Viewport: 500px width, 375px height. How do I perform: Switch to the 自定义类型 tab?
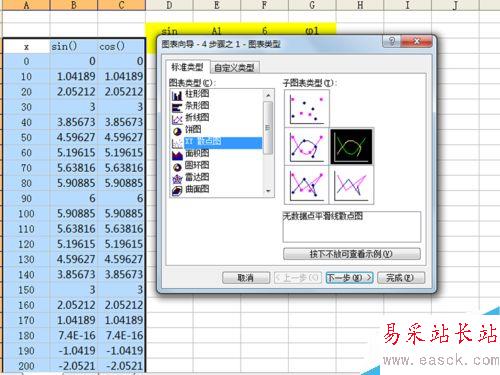(x=234, y=68)
